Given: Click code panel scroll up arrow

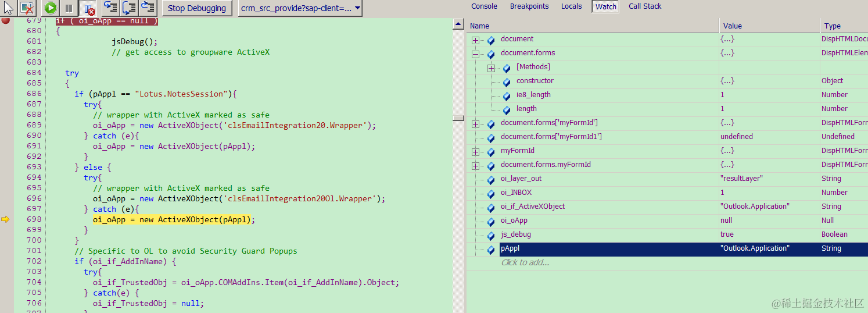Looking at the screenshot, I should coord(458,24).
